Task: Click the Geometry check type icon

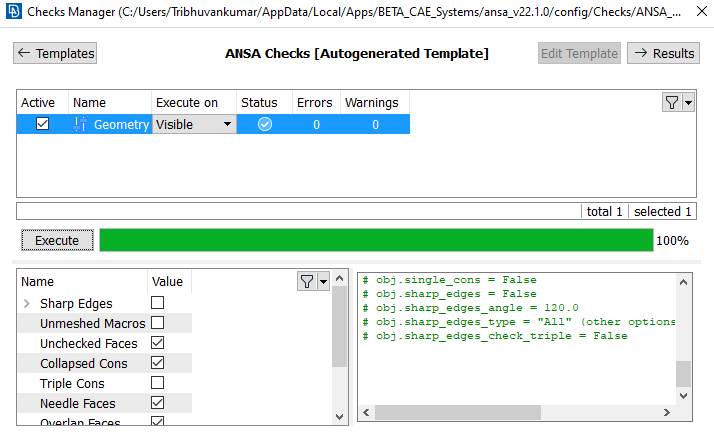Action: point(80,124)
